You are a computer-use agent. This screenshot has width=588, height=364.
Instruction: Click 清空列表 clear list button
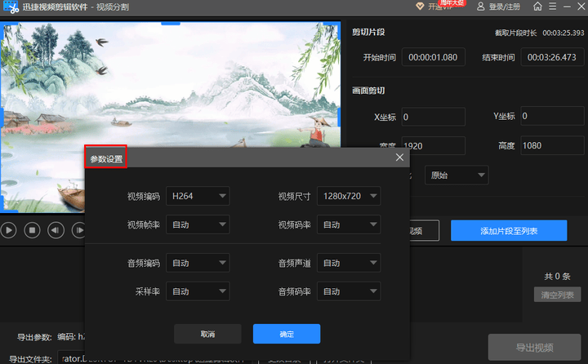click(557, 295)
